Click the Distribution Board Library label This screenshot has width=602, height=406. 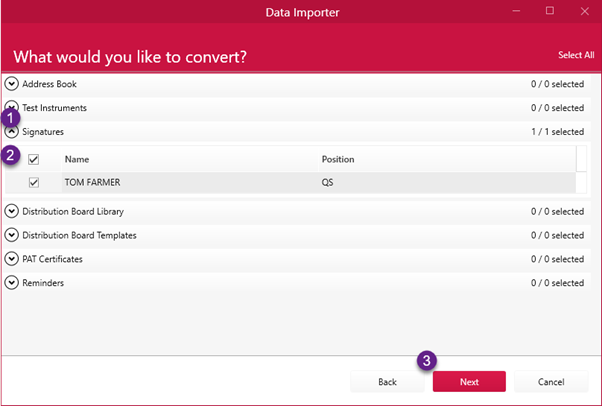[73, 211]
